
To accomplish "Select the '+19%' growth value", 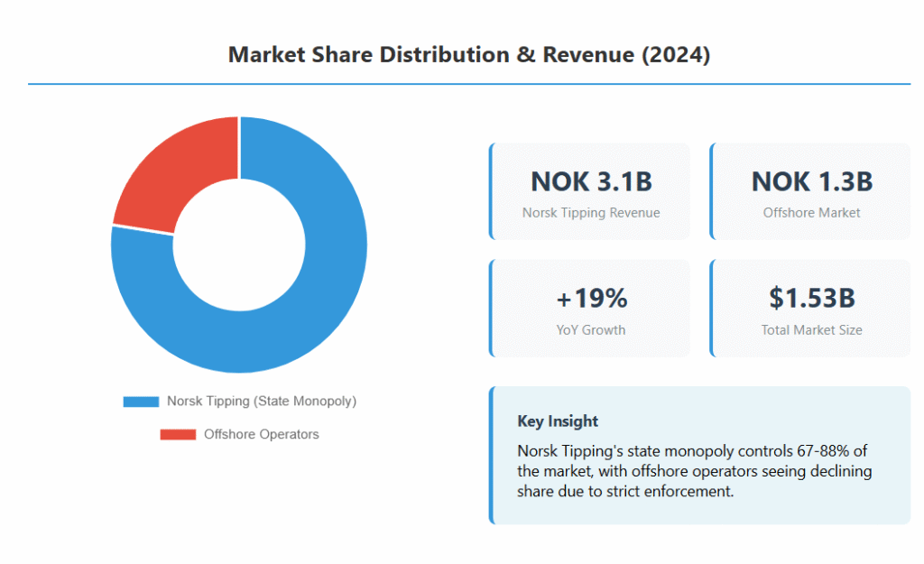I will [591, 298].
